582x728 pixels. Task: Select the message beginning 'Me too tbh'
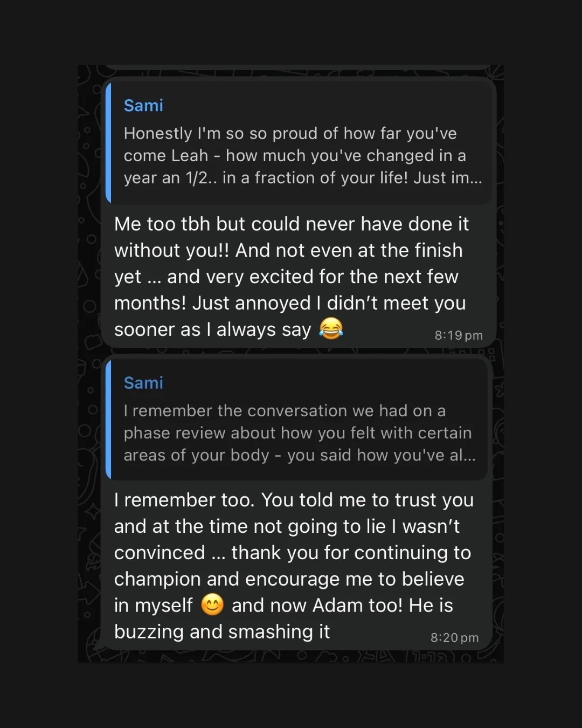click(x=299, y=277)
